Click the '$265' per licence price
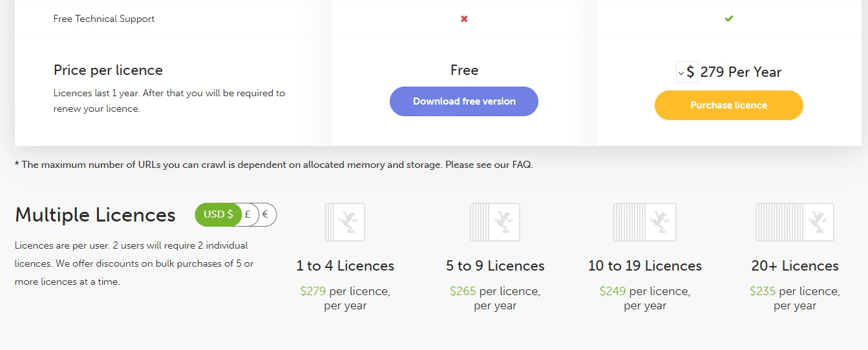This screenshot has height=350, width=868. coord(463,291)
